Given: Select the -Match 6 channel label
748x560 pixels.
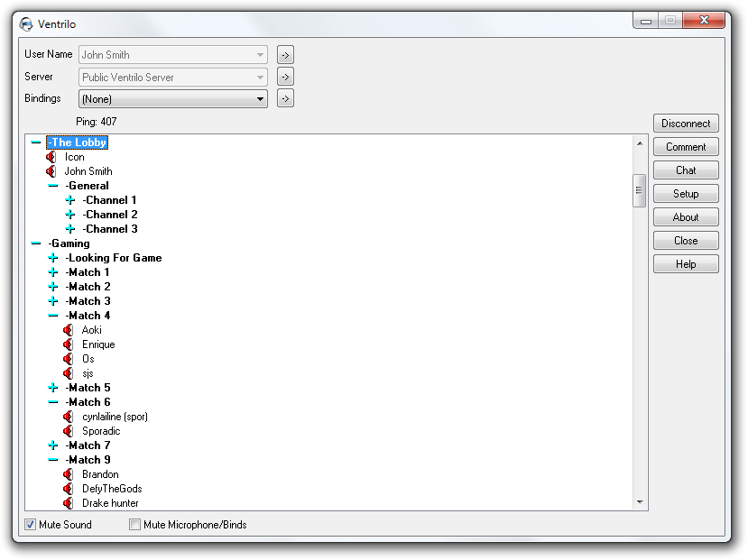Looking at the screenshot, I should click(88, 402).
